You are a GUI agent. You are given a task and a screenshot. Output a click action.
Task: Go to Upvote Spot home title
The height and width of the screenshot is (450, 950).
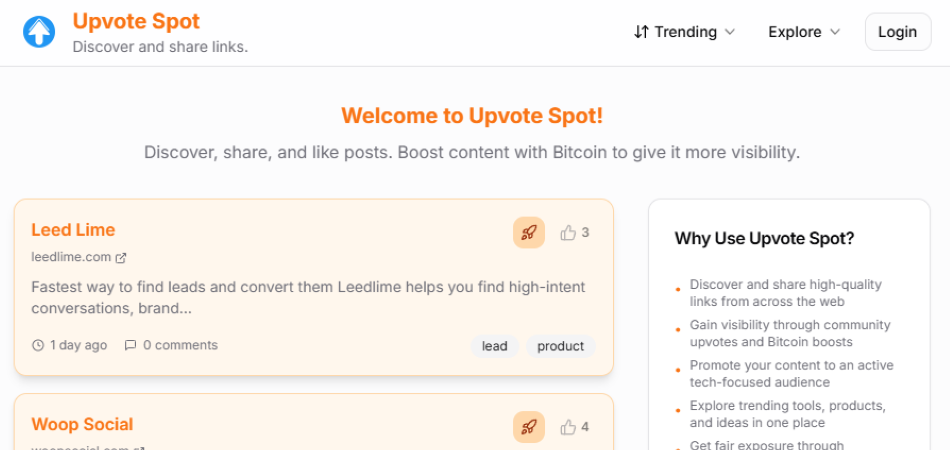point(136,21)
